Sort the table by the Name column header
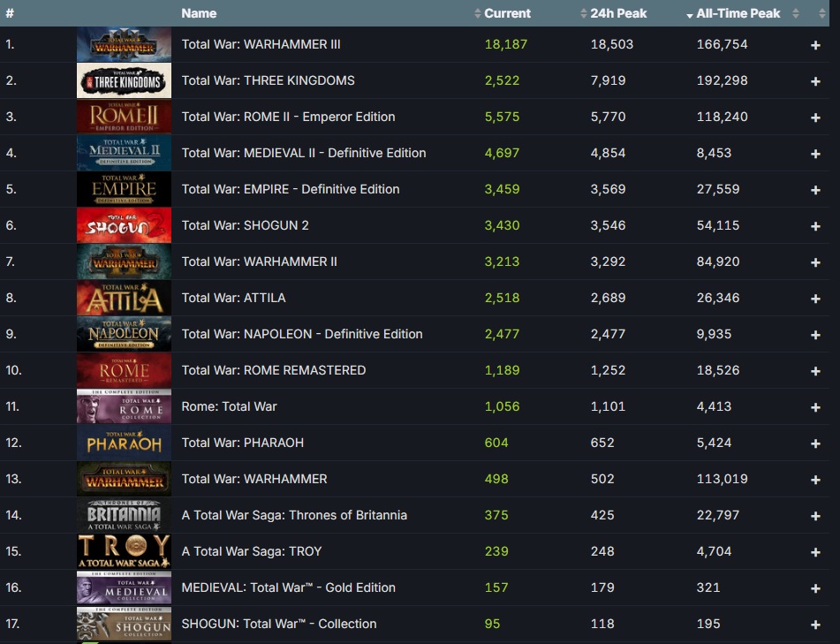Image resolution: width=840 pixels, height=644 pixels. [199, 13]
